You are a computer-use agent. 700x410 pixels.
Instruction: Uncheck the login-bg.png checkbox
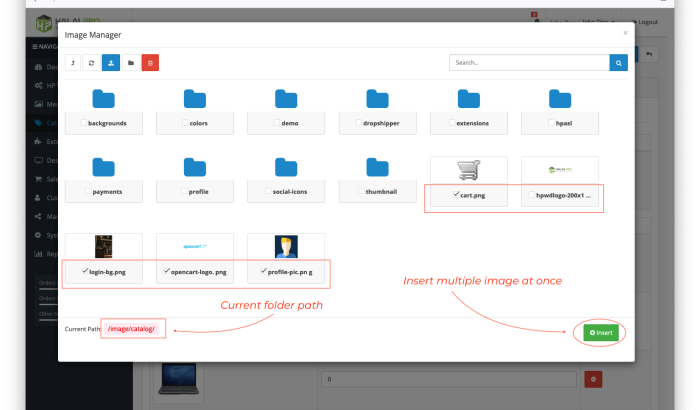(85, 271)
